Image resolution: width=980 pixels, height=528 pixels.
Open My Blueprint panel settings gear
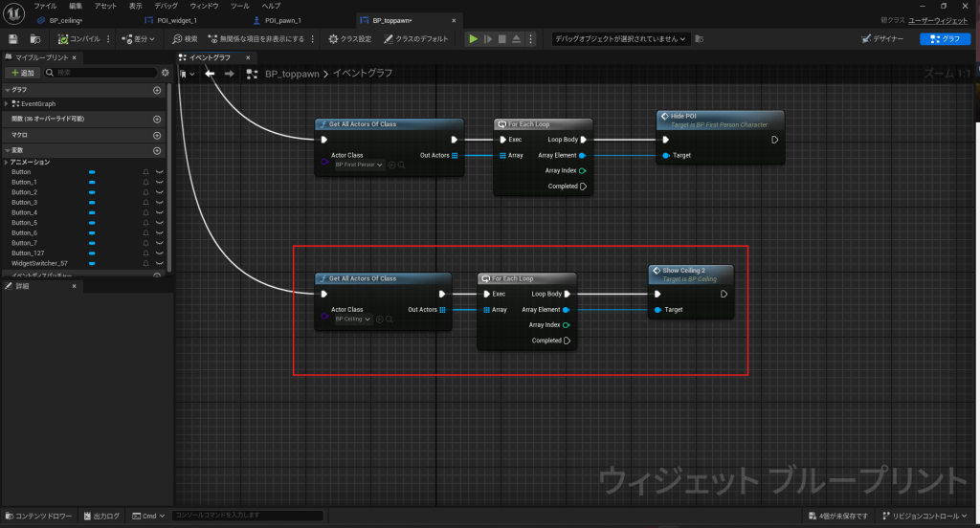165,73
